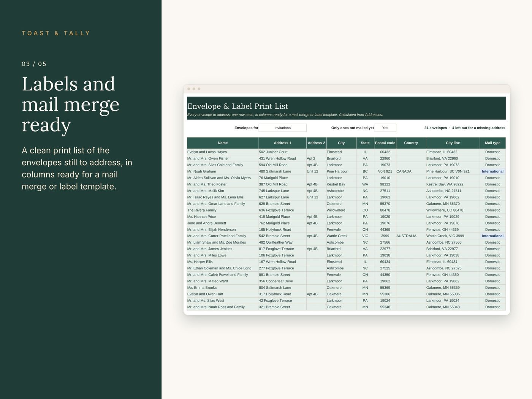Click the address '482 Quillfeather Way'
This screenshot has width=532, height=399.
(x=276, y=242)
